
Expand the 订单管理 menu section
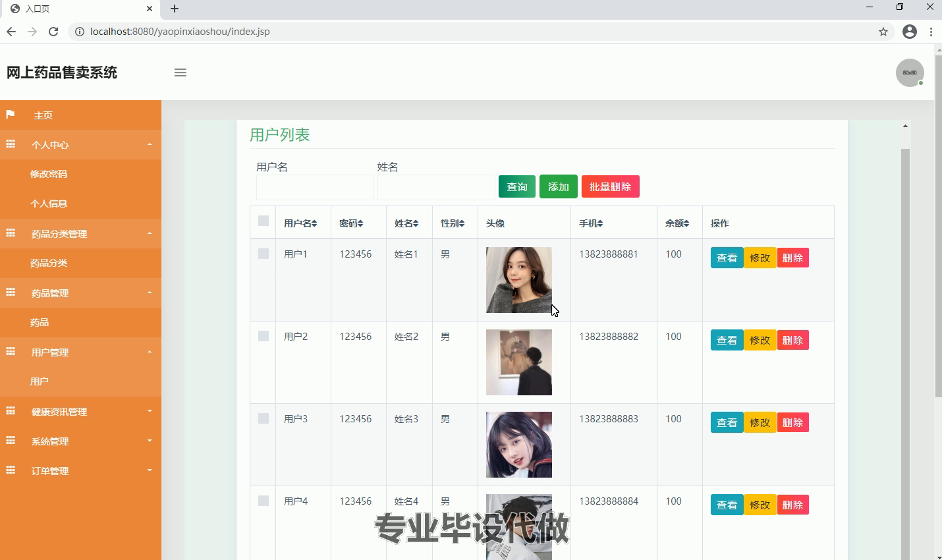tap(80, 470)
